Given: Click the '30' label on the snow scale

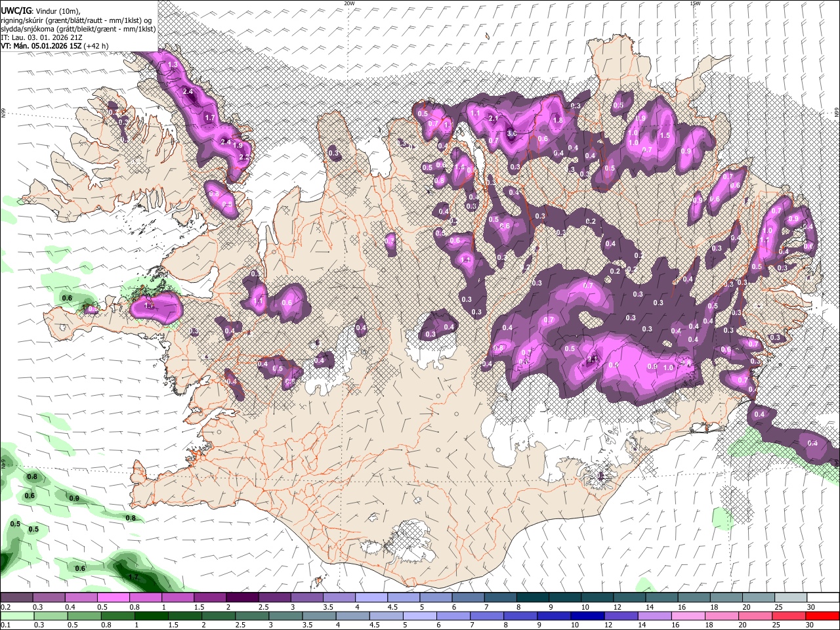Looking at the screenshot, I should (x=811, y=607).
